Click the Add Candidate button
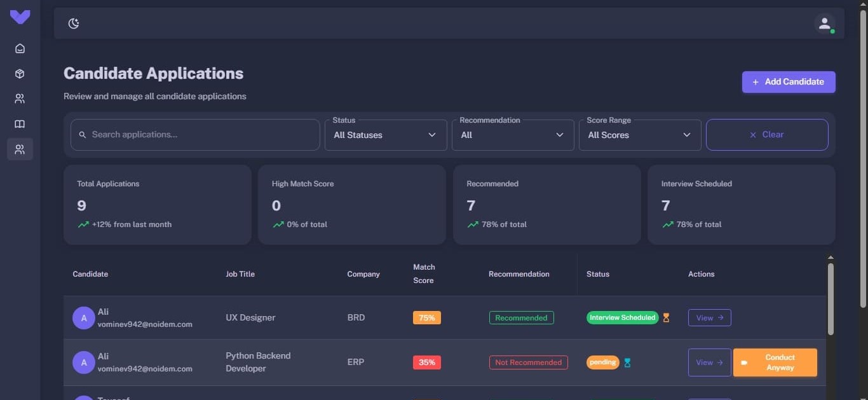The image size is (868, 400). pyautogui.click(x=788, y=81)
